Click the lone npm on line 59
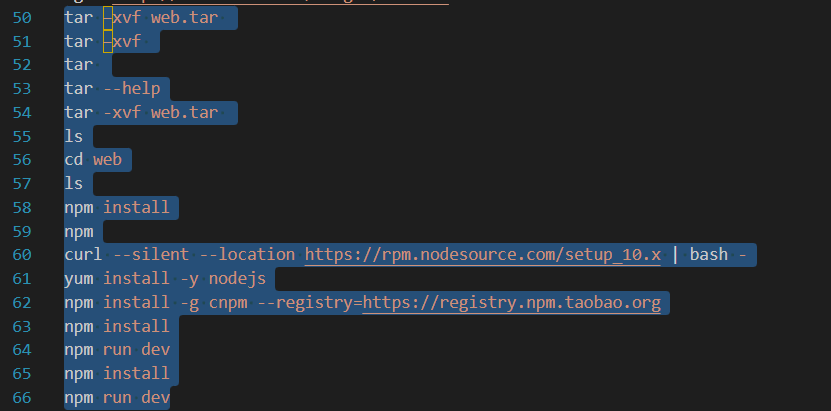The height and width of the screenshot is (411, 831). (x=78, y=231)
